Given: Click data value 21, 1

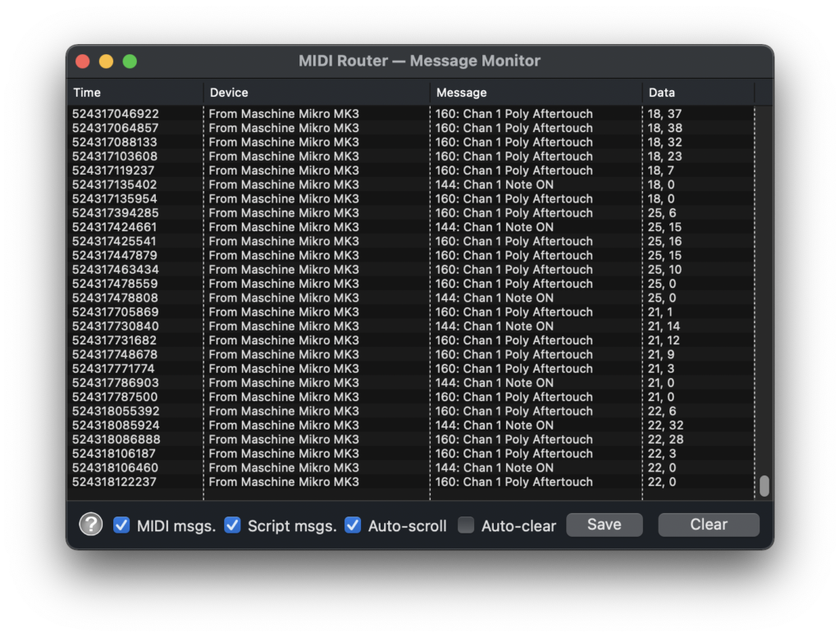Looking at the screenshot, I should point(660,312).
